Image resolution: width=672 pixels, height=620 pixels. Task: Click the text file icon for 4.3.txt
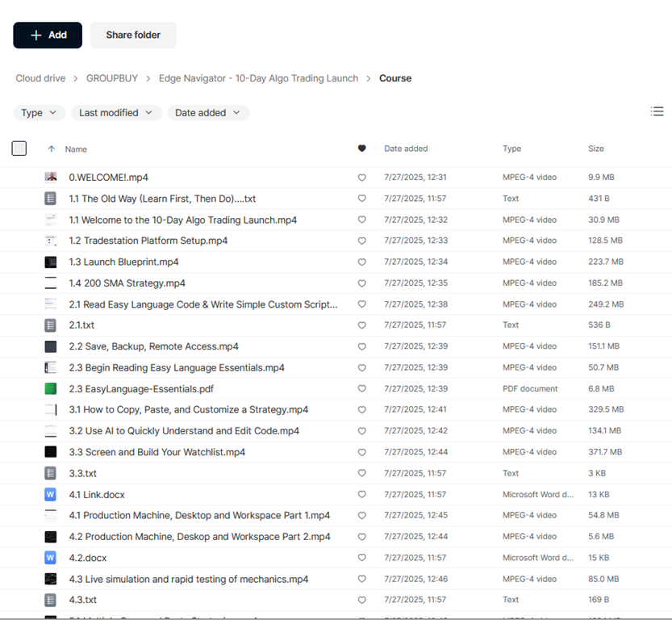pos(51,600)
